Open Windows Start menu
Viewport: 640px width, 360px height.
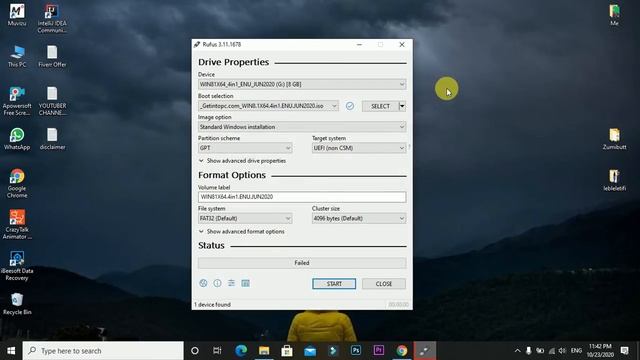click(11, 351)
